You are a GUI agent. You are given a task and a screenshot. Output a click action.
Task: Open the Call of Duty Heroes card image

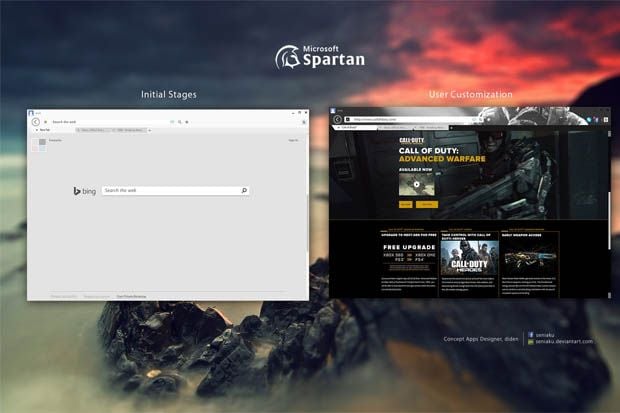coord(469,257)
